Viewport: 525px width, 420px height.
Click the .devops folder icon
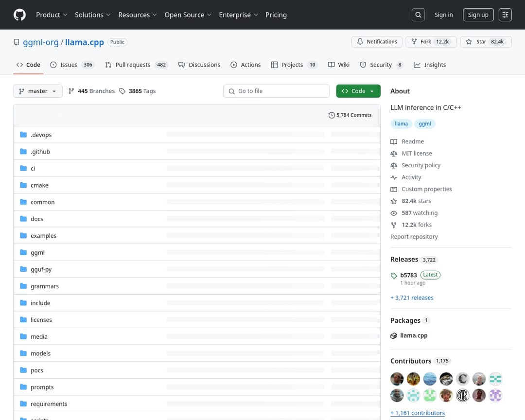[23, 135]
